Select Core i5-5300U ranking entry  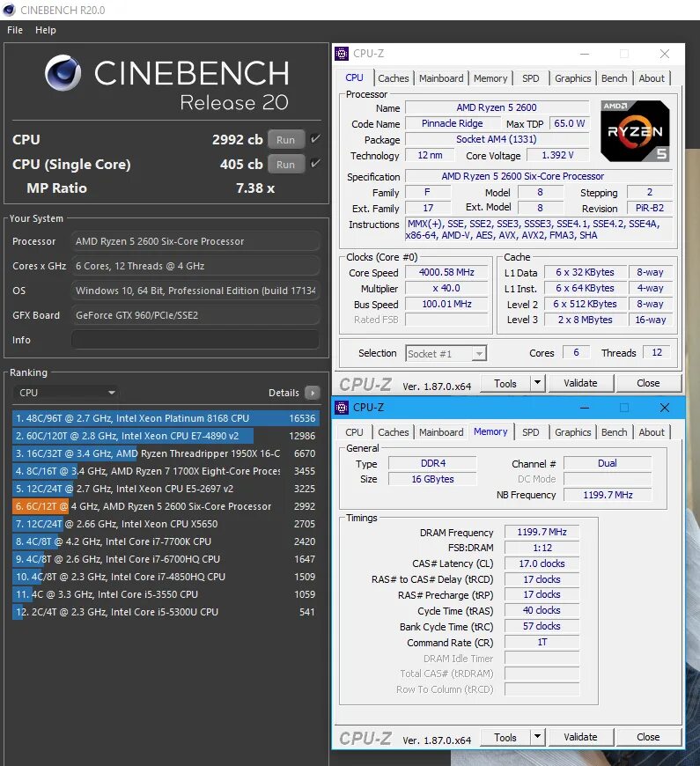click(x=166, y=612)
